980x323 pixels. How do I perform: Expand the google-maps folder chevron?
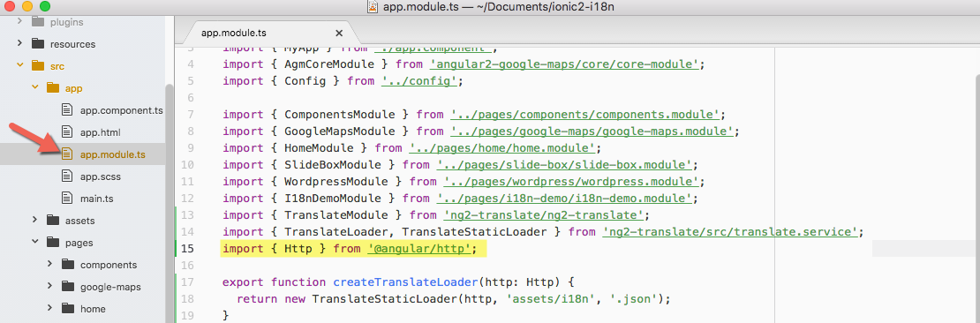pos(49,286)
